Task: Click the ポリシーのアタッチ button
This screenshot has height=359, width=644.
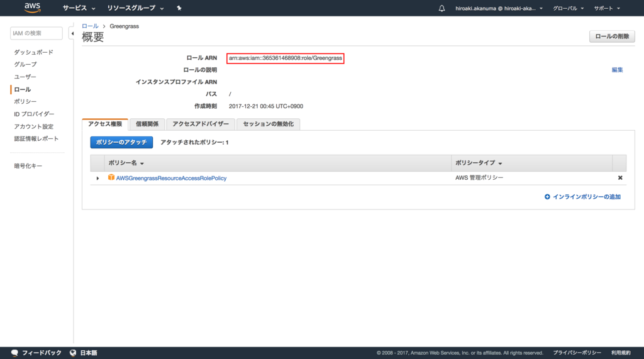Action: [121, 142]
